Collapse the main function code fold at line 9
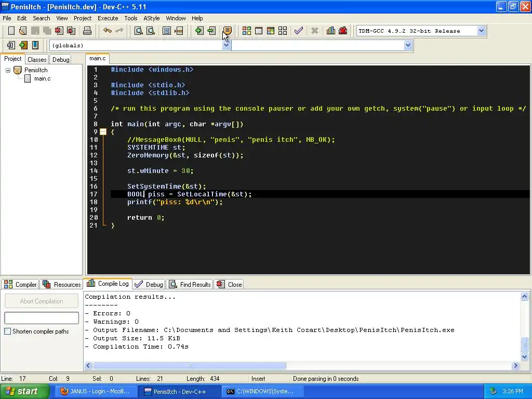 [103, 132]
